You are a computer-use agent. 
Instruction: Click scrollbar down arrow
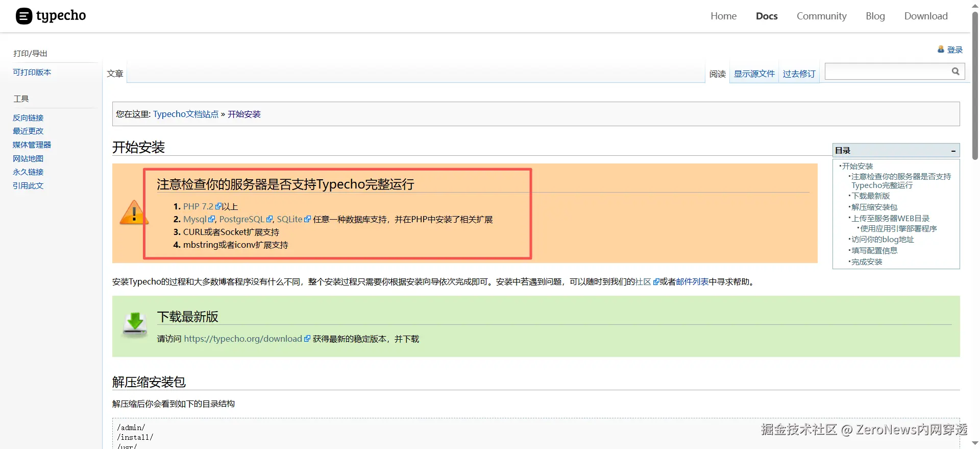[975, 443]
